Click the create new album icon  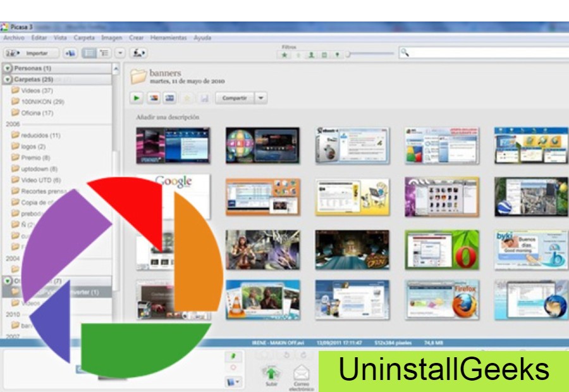[70, 53]
